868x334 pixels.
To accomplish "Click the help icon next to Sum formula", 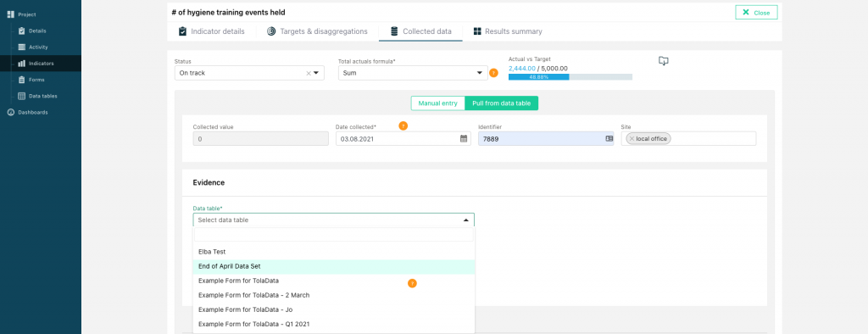I will (494, 73).
